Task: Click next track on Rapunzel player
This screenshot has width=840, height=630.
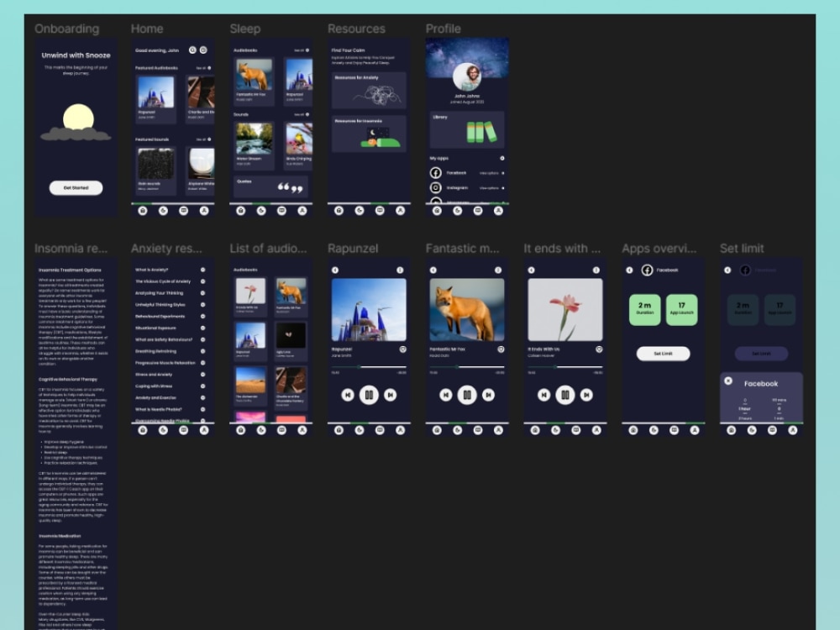Action: (x=390, y=395)
